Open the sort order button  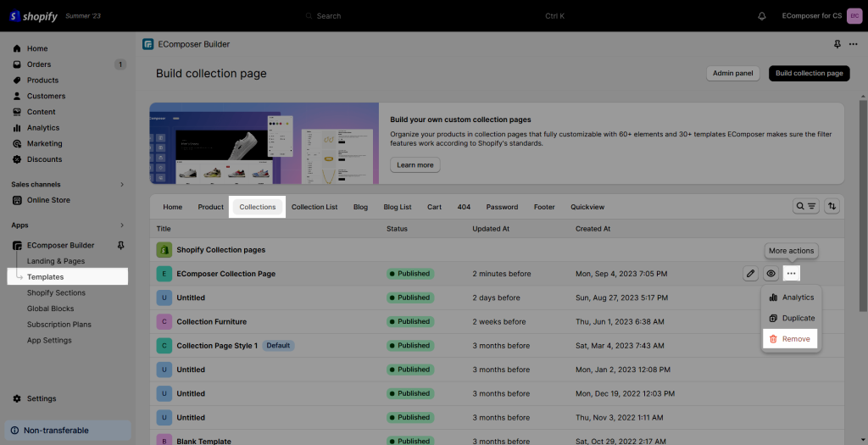(x=832, y=207)
